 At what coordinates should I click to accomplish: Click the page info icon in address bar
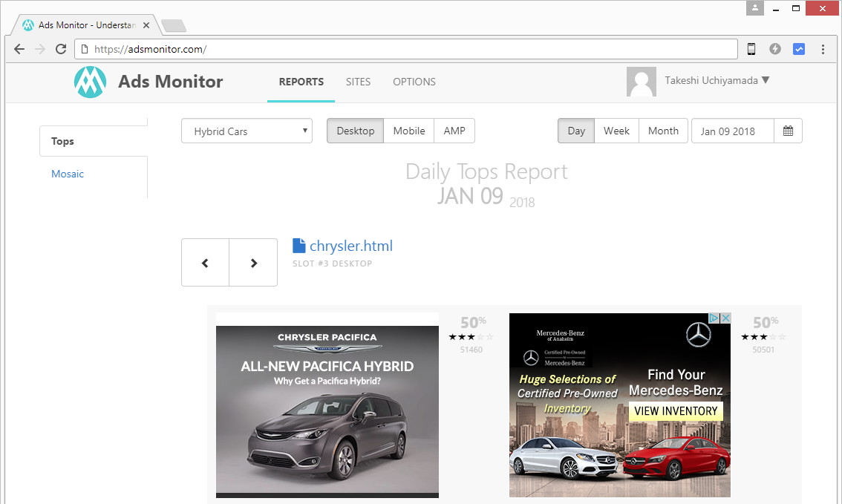[x=85, y=50]
